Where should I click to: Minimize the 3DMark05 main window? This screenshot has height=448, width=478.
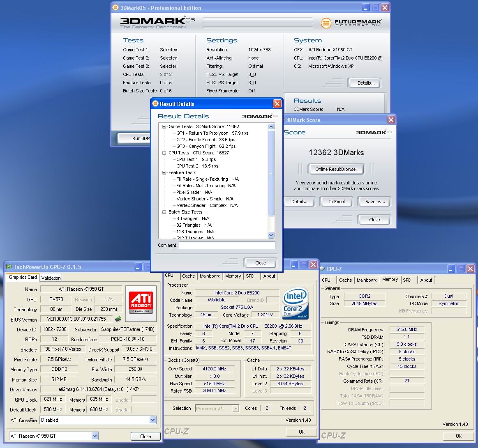(x=365, y=8)
